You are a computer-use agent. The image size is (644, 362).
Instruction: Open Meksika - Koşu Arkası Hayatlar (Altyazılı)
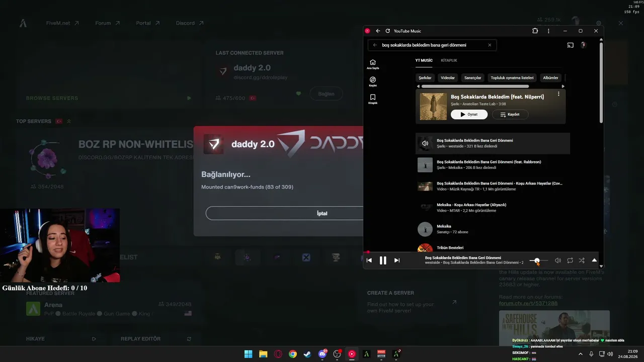click(x=493, y=208)
